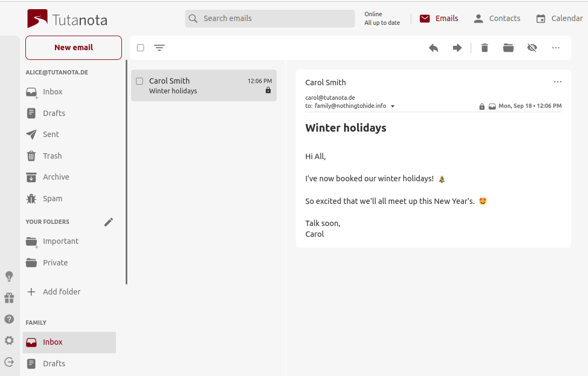Open the Calendar tab
This screenshot has width=588, height=376.
click(559, 18)
